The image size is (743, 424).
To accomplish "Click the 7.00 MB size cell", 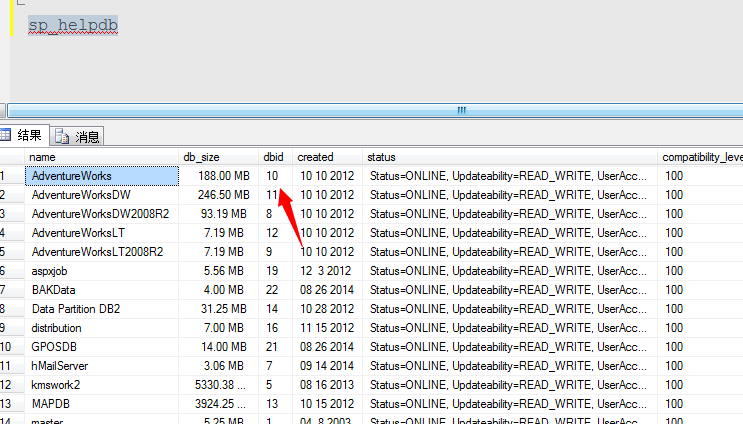I will click(x=218, y=328).
